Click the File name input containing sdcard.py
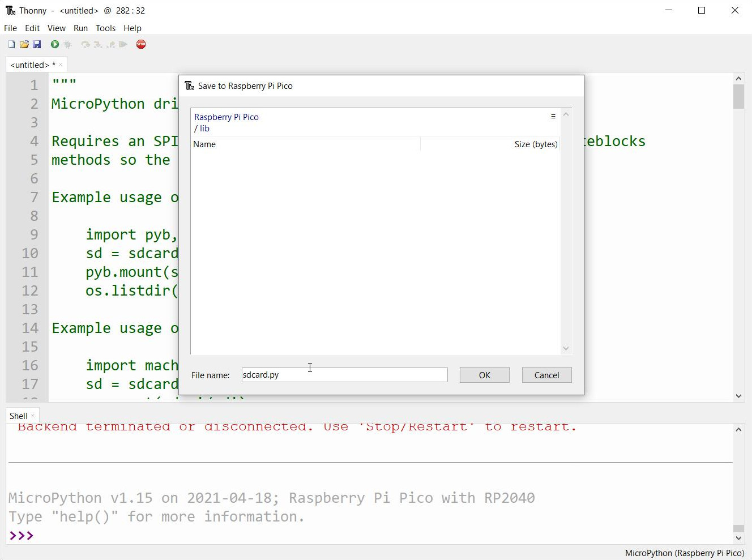752x560 pixels. click(344, 375)
